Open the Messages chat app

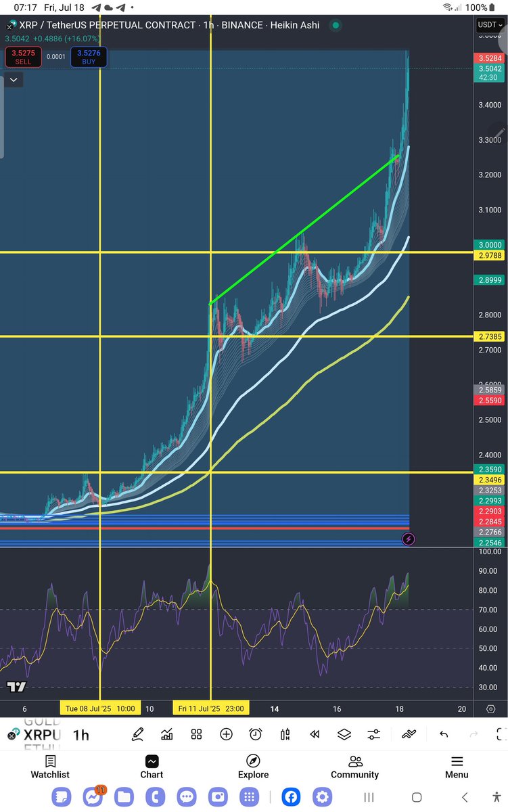coord(187,796)
